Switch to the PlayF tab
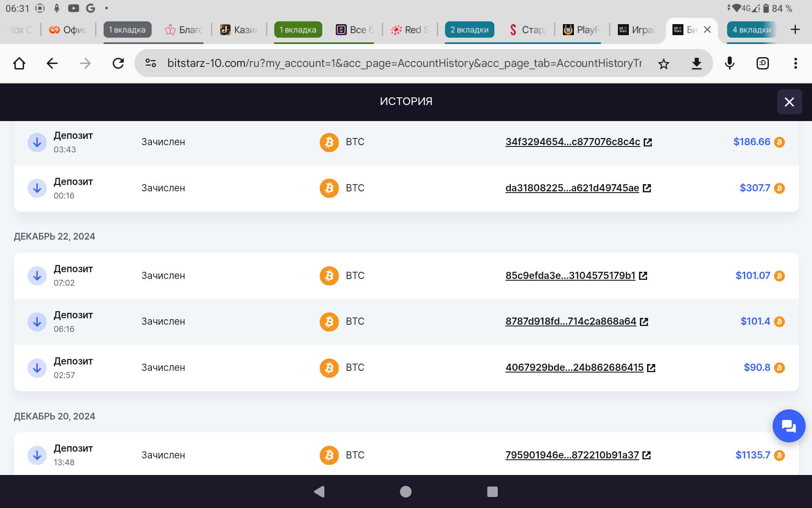812x508 pixels. (x=582, y=30)
